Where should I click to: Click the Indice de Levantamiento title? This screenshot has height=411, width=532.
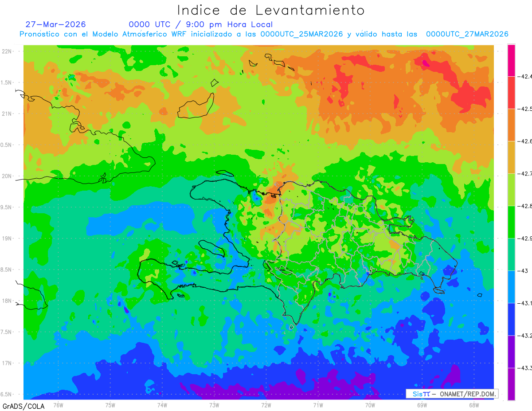271,10
